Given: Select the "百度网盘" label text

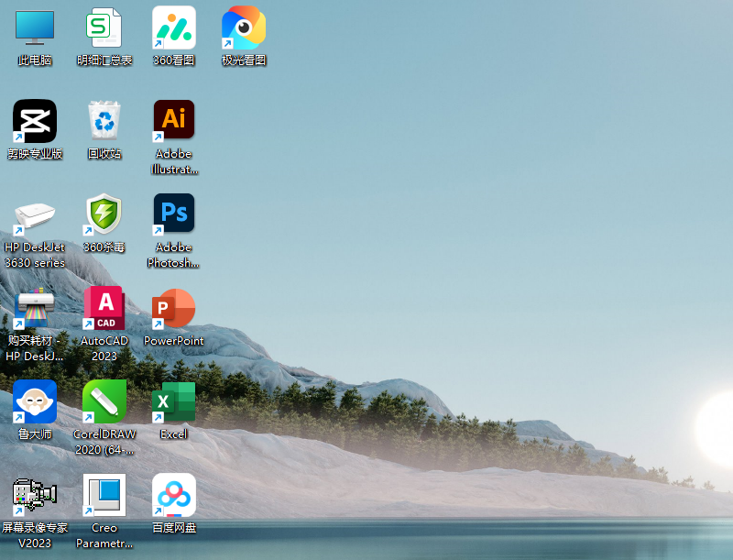Looking at the screenshot, I should [174, 528].
